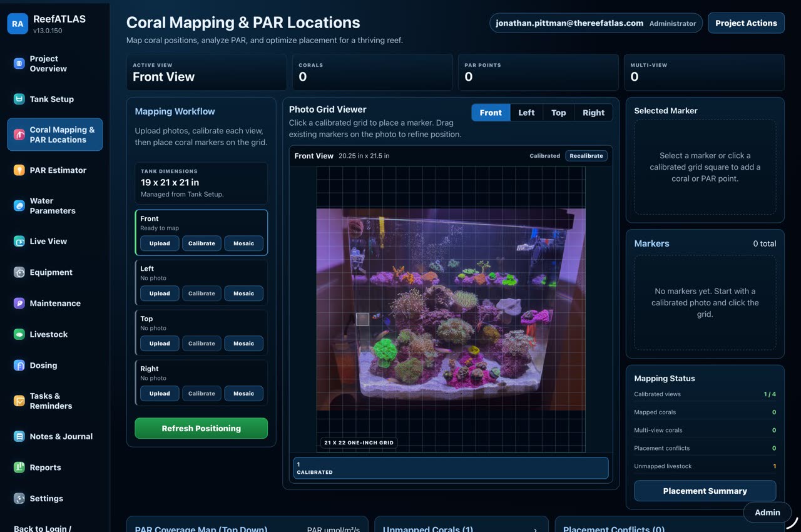This screenshot has width=801, height=532.
Task: Click Refresh Positioning button
Action: coord(201,428)
